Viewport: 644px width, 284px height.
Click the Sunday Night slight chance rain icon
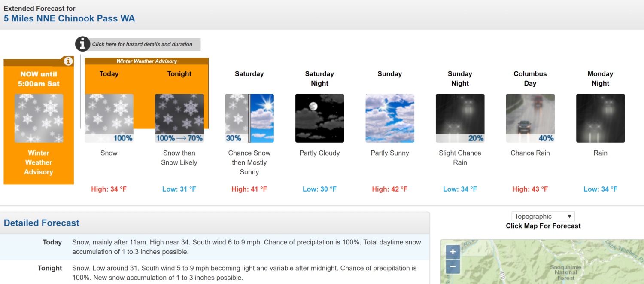click(x=460, y=118)
